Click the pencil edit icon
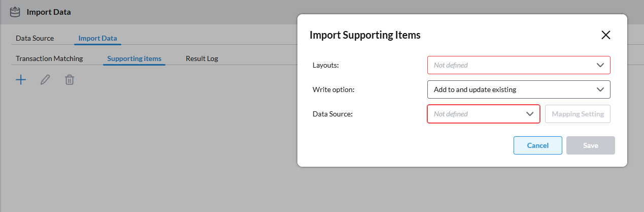 pyautogui.click(x=45, y=79)
